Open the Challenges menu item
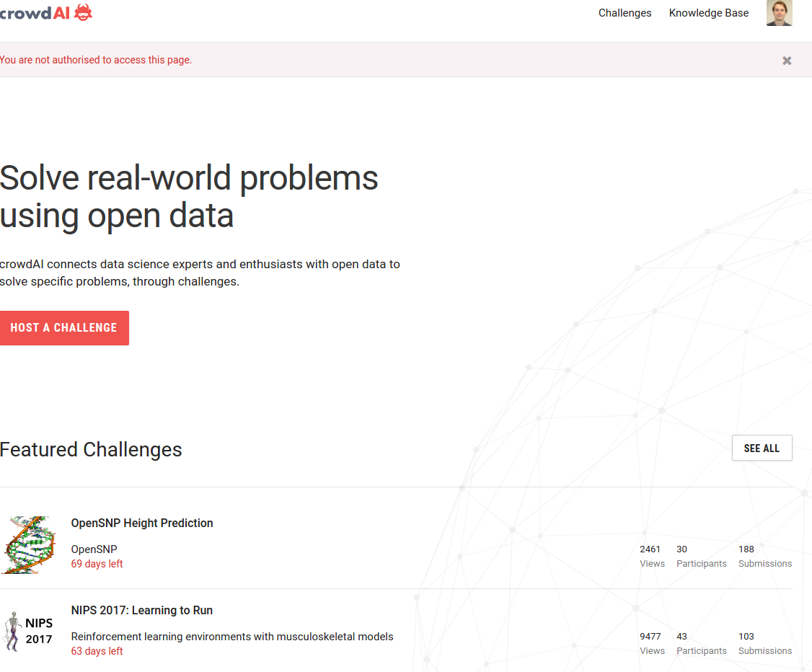Screen dimensions: 812x672 [x=625, y=13]
